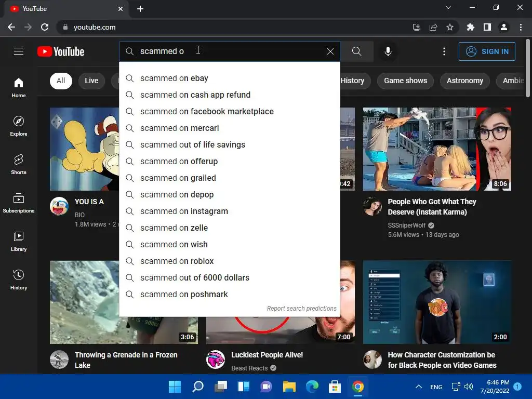Share this page using the share icon
The width and height of the screenshot is (532, 399).
[433, 27]
